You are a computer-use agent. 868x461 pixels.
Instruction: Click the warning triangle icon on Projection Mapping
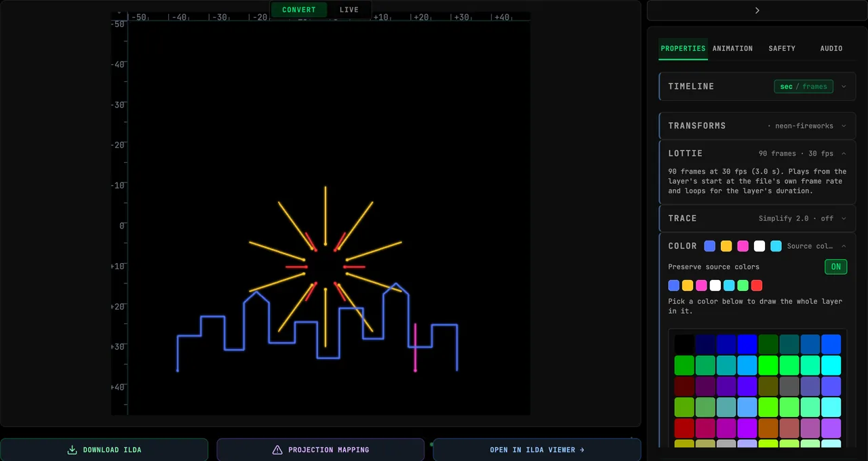(x=277, y=449)
